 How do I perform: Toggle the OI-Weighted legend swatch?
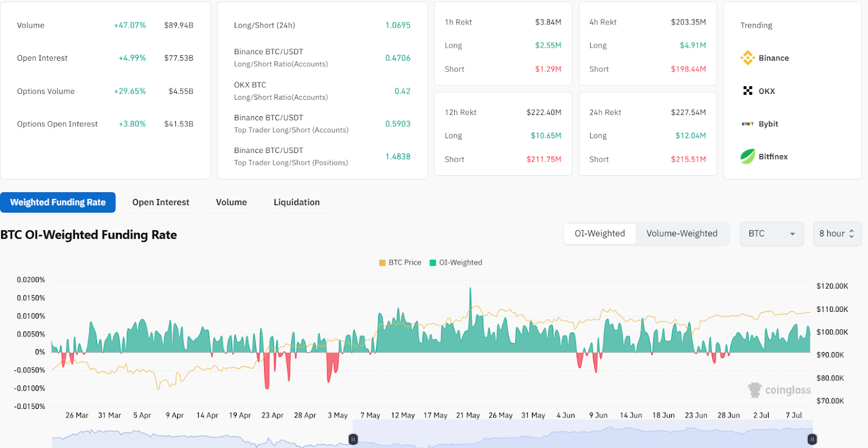coord(432,263)
